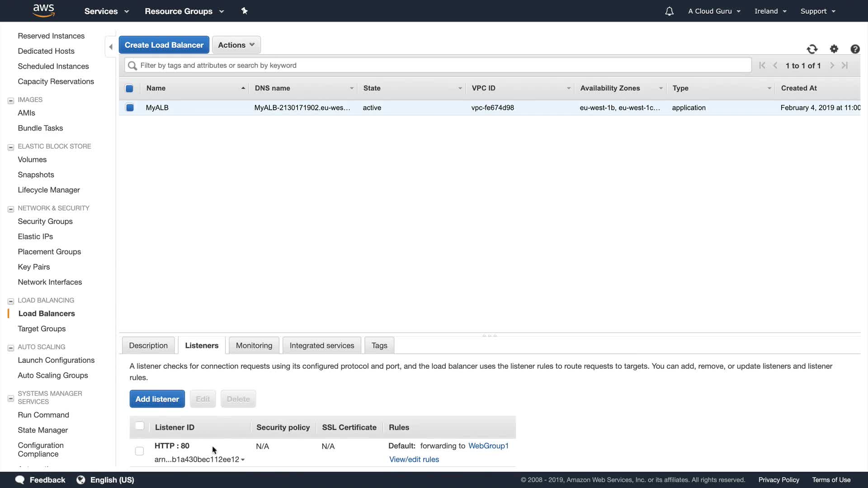Collapse the left navigation sidebar arrow
Screen dimensions: 868x488
coord(111,47)
